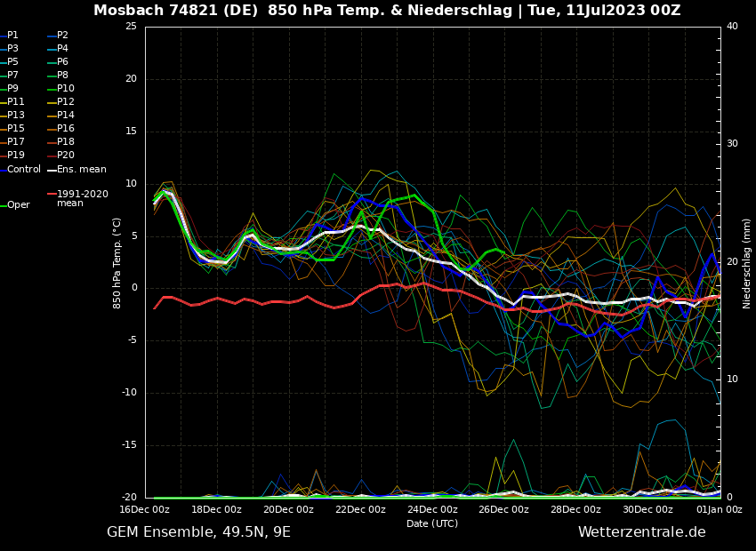This screenshot has width=756, height=551.
Task: Click the 26Dec 00z date tick
Action: 504,509
